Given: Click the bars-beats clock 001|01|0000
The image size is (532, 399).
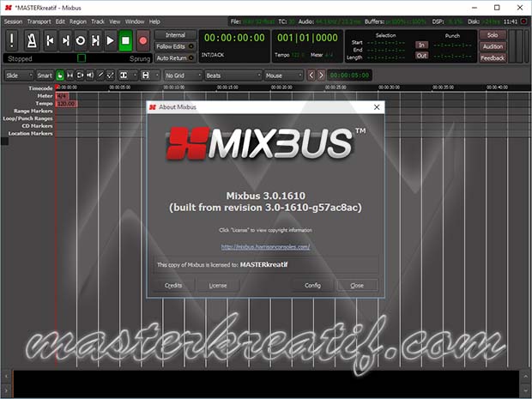Looking at the screenshot, I should (307, 38).
